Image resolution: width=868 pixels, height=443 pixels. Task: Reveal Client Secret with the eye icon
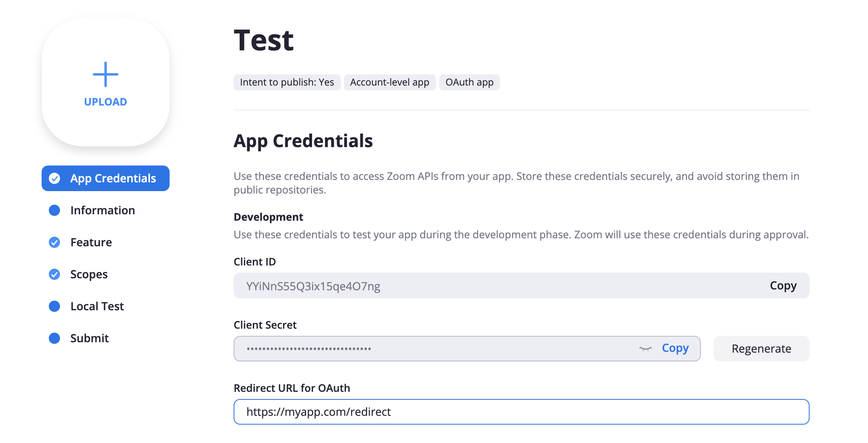pos(645,349)
